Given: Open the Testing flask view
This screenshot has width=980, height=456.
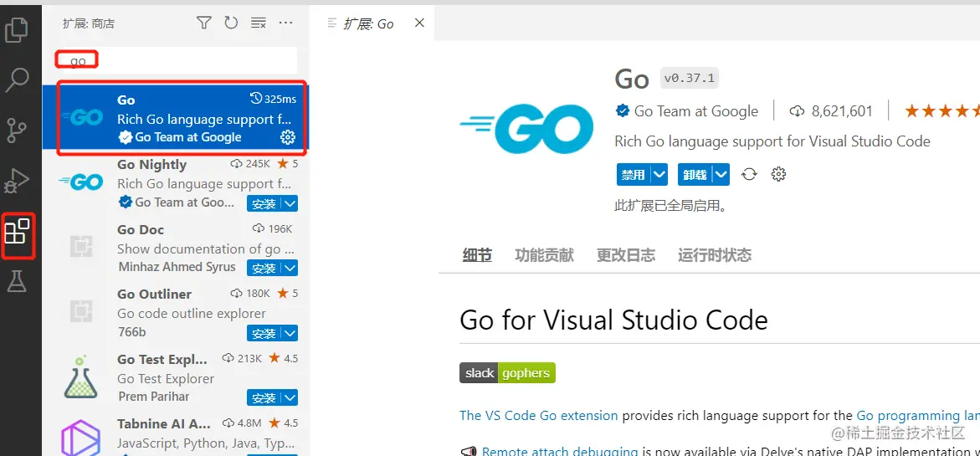Looking at the screenshot, I should (17, 281).
